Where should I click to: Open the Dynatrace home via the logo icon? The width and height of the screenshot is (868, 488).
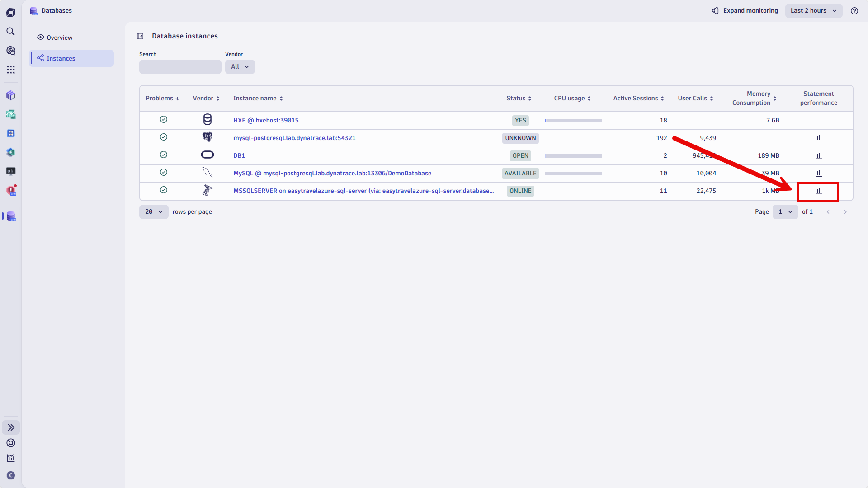(x=11, y=12)
